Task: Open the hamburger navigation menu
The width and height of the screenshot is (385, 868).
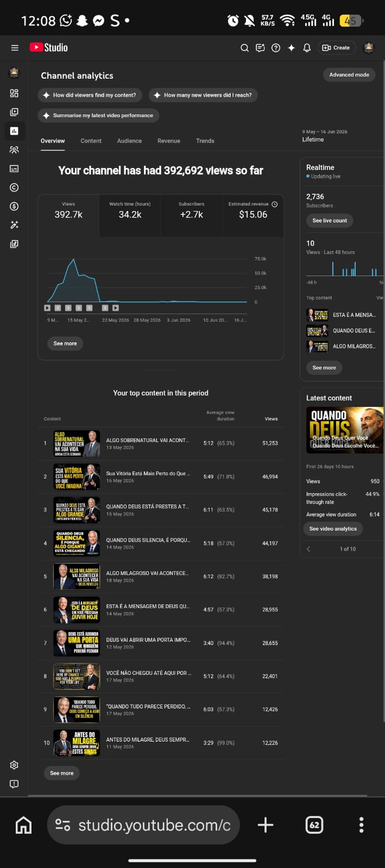Action: tap(15, 48)
